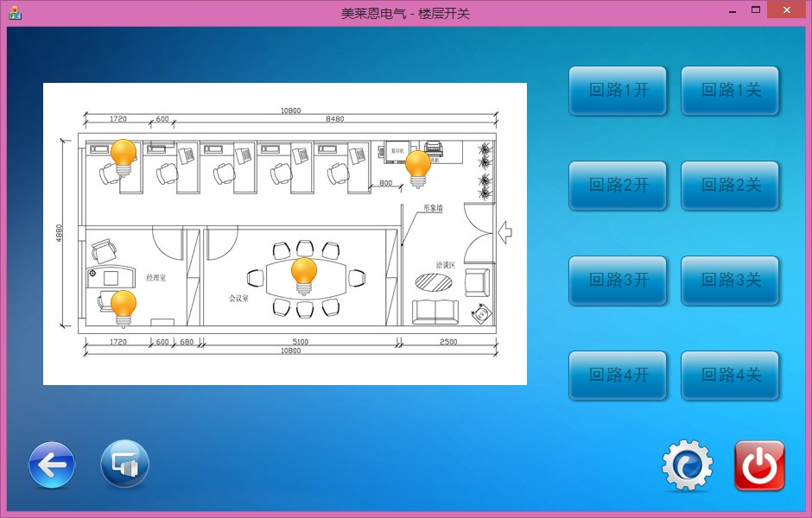Image resolution: width=812 pixels, height=518 pixels.
Task: Click the light bulb in top-left office
Action: coord(124,156)
